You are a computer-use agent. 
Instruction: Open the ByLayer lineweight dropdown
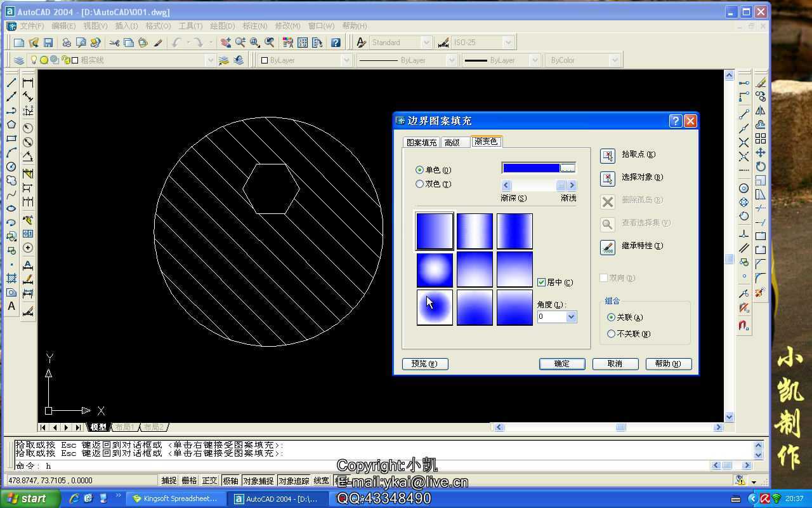[x=535, y=60]
